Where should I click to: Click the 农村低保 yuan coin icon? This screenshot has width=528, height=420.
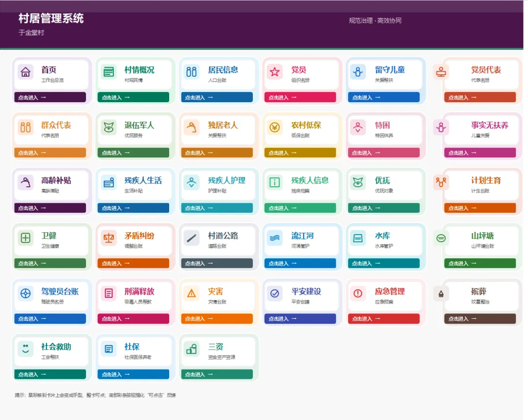click(x=275, y=127)
